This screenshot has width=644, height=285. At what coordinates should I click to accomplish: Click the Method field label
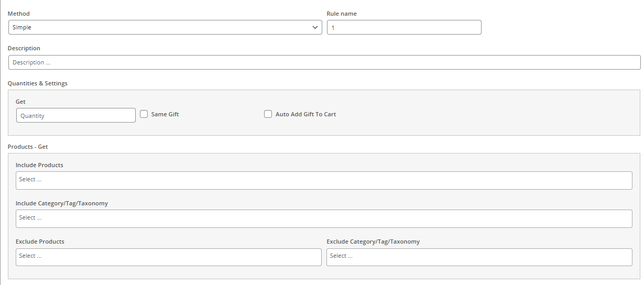[x=19, y=14]
